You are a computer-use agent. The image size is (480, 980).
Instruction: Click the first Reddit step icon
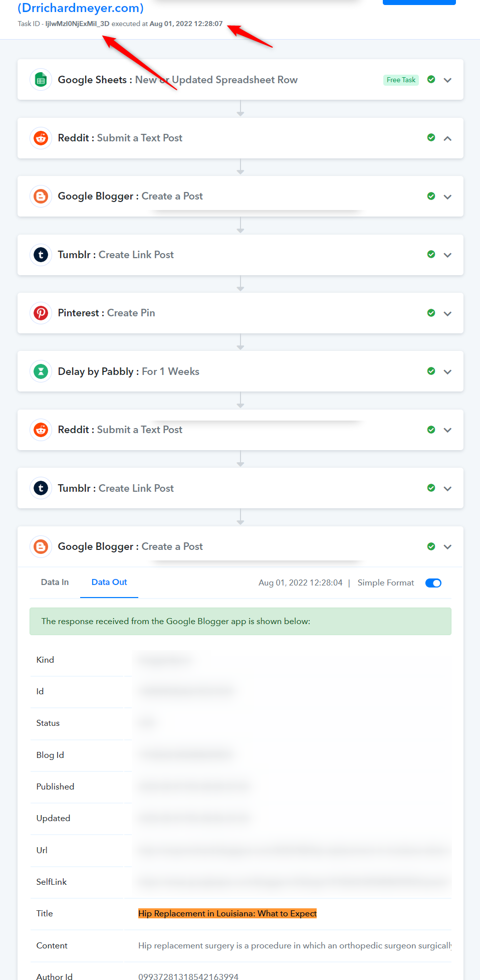tap(41, 138)
